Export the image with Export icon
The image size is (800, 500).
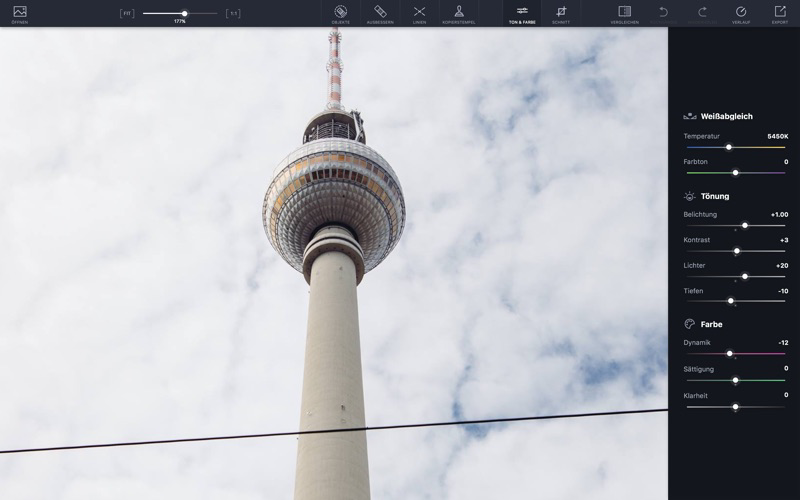(x=780, y=14)
